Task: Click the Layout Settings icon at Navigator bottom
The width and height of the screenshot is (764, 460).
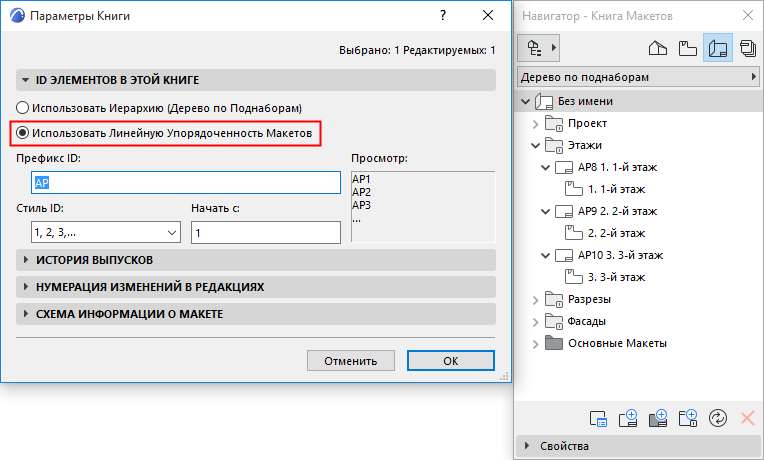Action: click(598, 418)
